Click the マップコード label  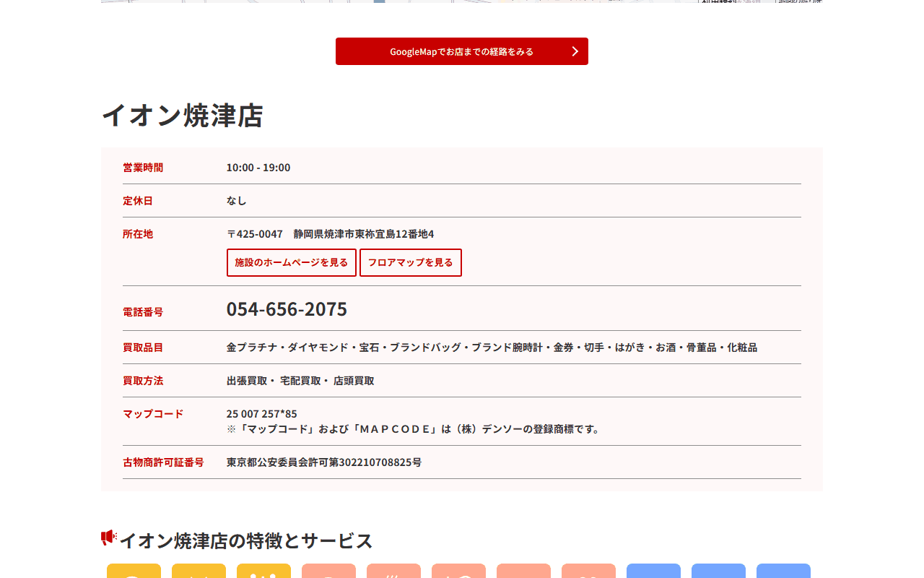point(153,414)
